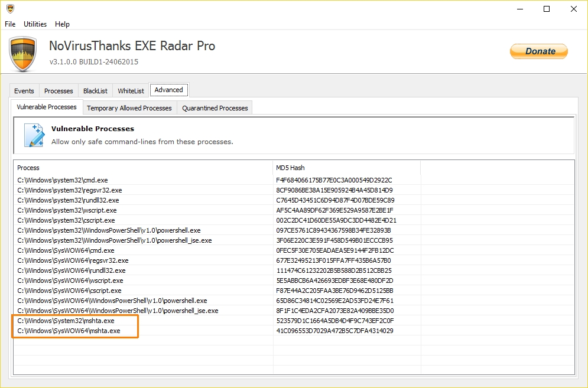
Task: Click hash 002C2DC41D60DE55A9DC3DD4482E4D21
Action: pyautogui.click(x=336, y=220)
